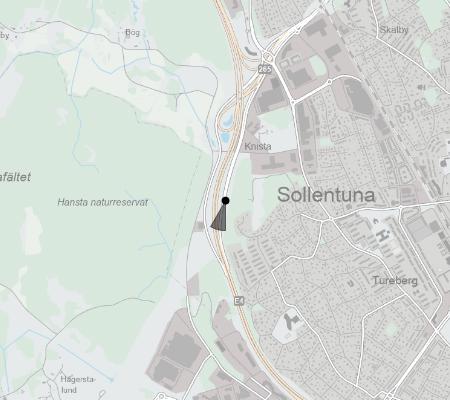This screenshot has height=400, width=450.
Task: Click the Y-shaped building south of Sollentuna
Action: click(292, 320)
